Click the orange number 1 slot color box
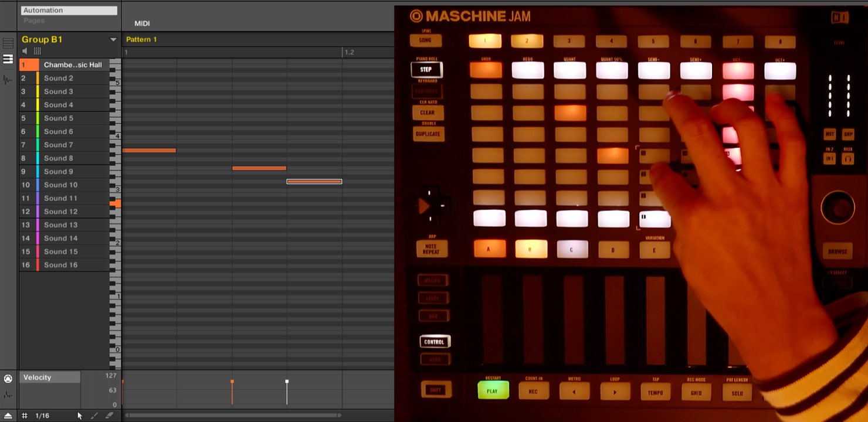The width and height of the screenshot is (868, 422). (29, 65)
